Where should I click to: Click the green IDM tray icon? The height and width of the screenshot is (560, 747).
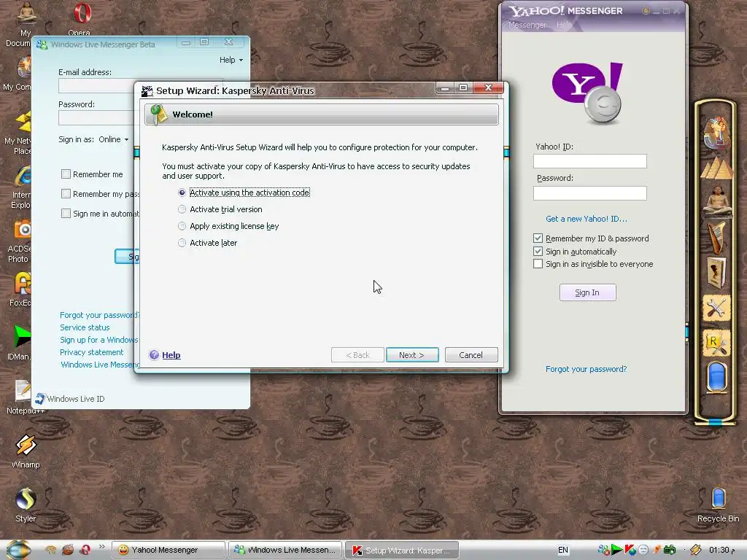(x=616, y=550)
